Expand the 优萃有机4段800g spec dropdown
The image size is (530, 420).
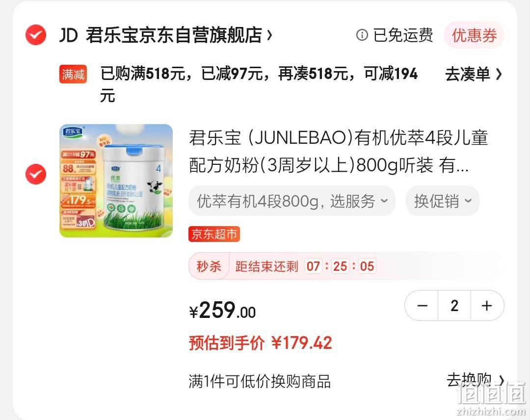292,201
